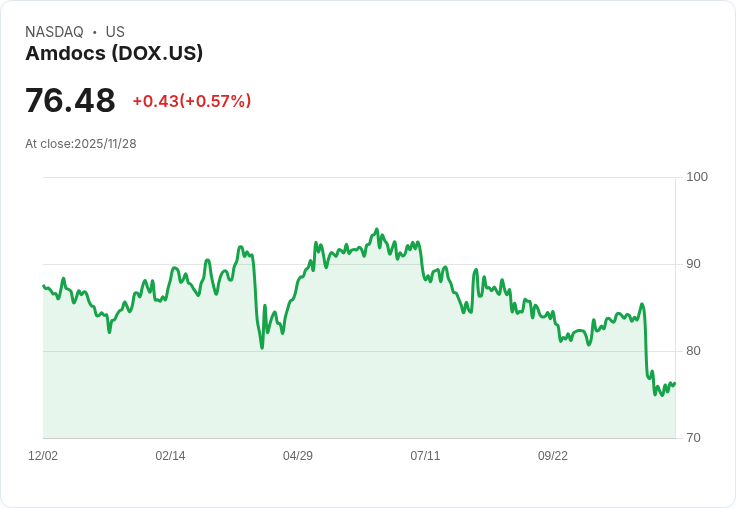Click the 90 price level axis label
This screenshot has height=508, width=736.
tap(693, 264)
